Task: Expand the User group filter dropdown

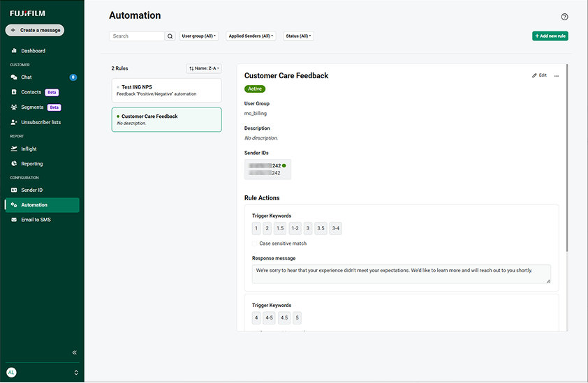Action: 199,36
